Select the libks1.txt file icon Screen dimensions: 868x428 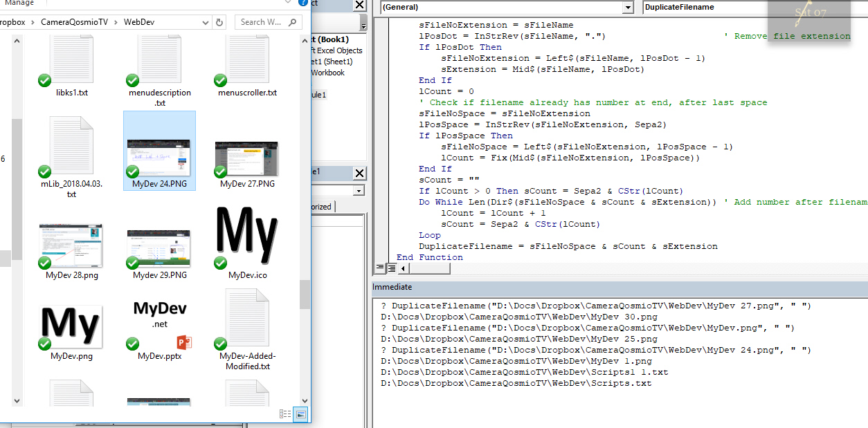coord(72,61)
